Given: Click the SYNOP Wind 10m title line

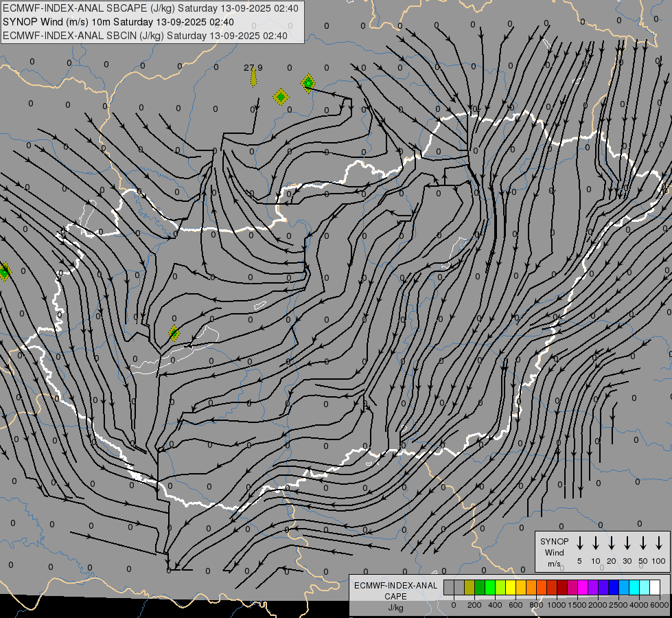Looking at the screenshot, I should (118, 22).
